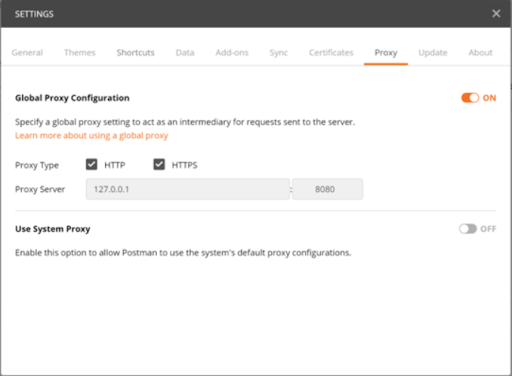
Task: Open Learn more about using a global proxy
Action: pos(91,136)
